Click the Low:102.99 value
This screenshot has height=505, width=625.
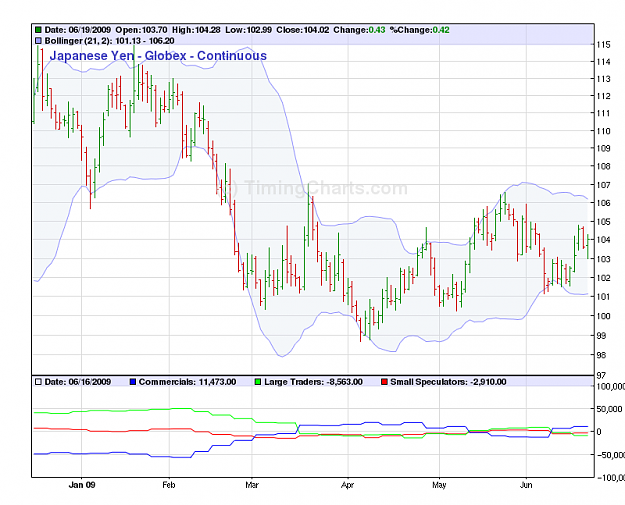[x=248, y=30]
